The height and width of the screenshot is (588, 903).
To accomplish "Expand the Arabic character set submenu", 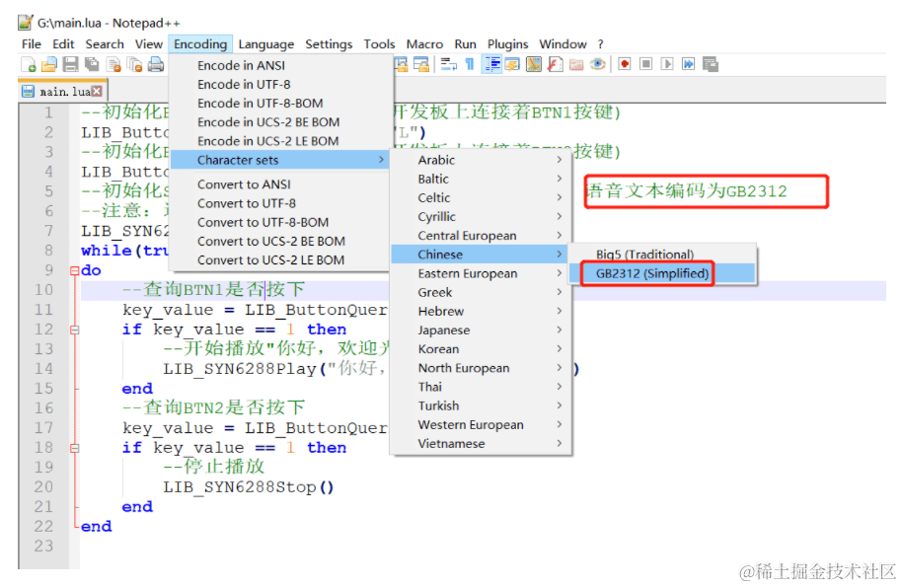I will (481, 160).
